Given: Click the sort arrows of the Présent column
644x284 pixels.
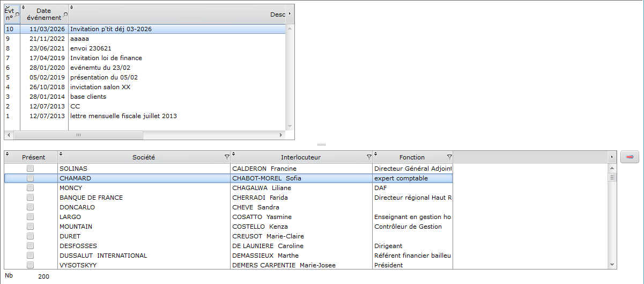Looking at the screenshot, I should pos(7,155).
